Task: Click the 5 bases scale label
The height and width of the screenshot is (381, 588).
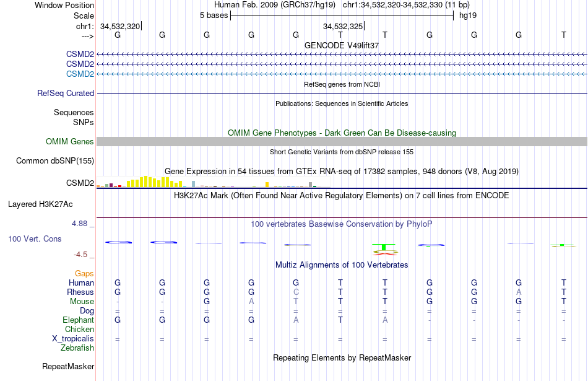Action: pyautogui.click(x=214, y=15)
